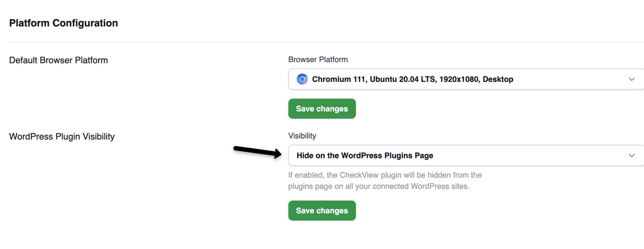The height and width of the screenshot is (249, 644).
Task: Click the chevron on the Browser Platform selector
Action: click(632, 79)
